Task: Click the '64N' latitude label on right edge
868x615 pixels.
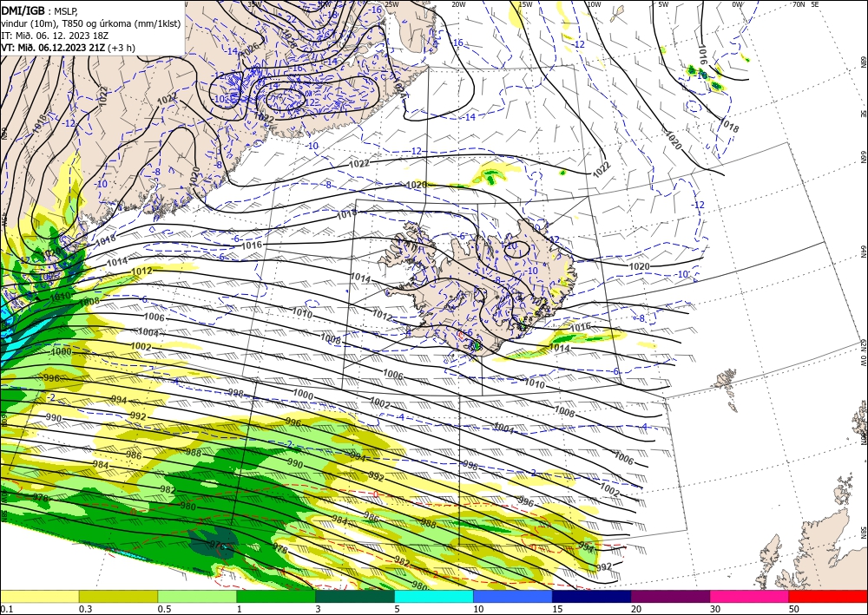Action: 863,252
